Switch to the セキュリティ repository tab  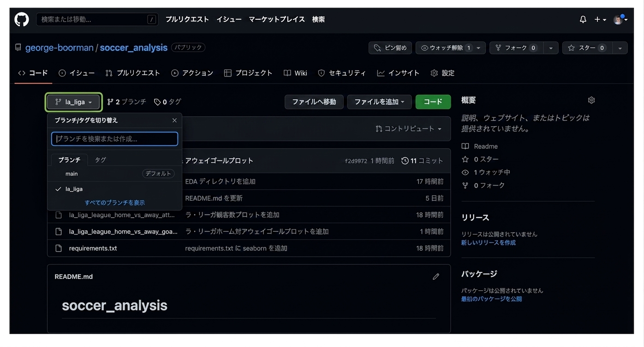pos(342,73)
